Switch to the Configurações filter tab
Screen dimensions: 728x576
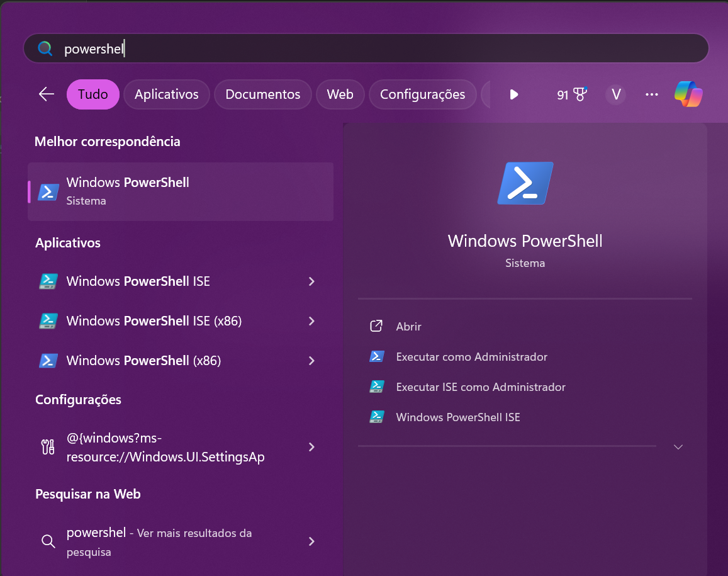click(422, 94)
